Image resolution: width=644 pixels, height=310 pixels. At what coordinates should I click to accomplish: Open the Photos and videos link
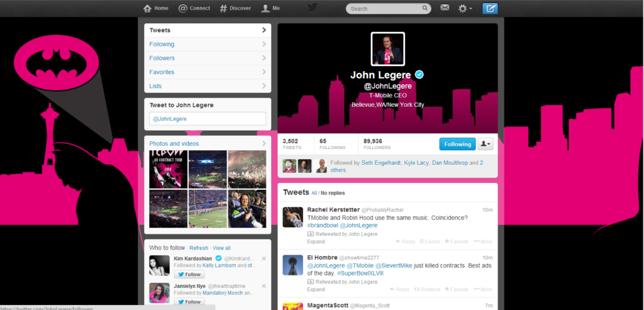point(174,144)
